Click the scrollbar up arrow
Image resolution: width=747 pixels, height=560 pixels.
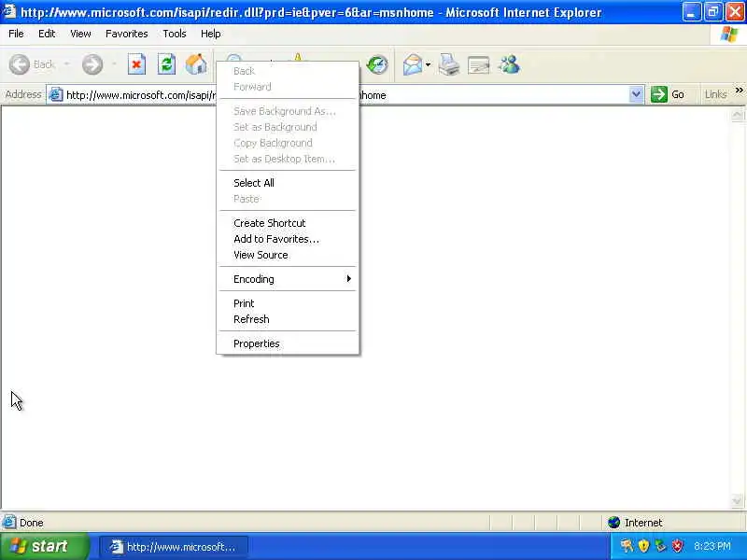pos(737,115)
